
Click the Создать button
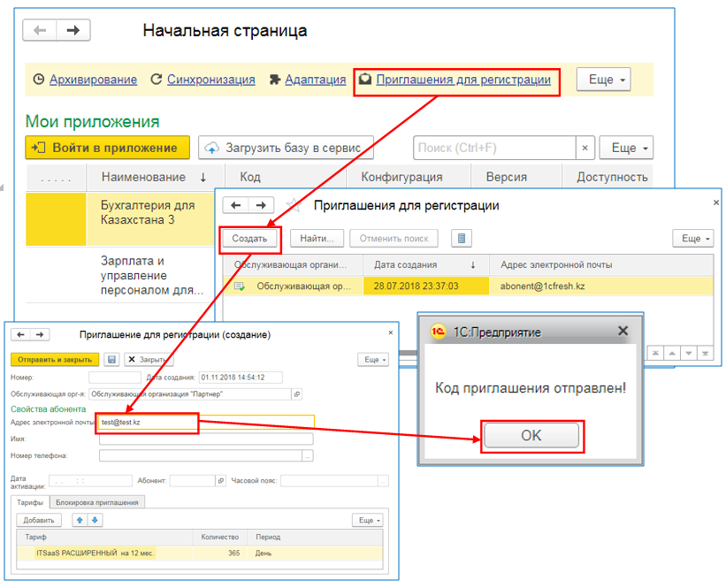[249, 239]
